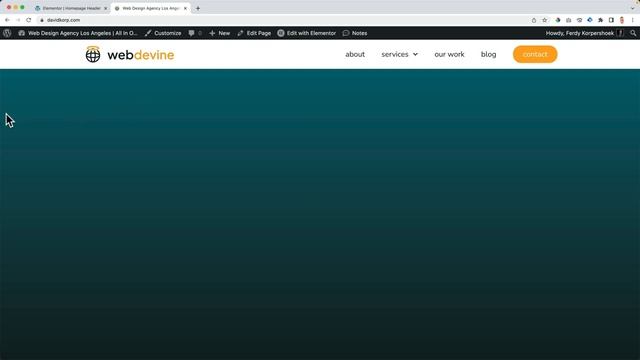
Task: Open the Extensions puzzle icon
Action: pyautogui.click(x=600, y=20)
